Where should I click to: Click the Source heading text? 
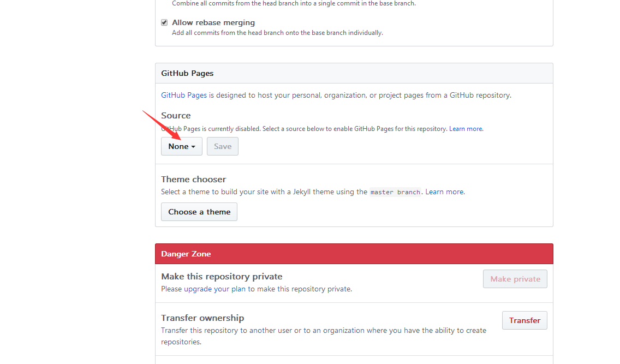(176, 115)
